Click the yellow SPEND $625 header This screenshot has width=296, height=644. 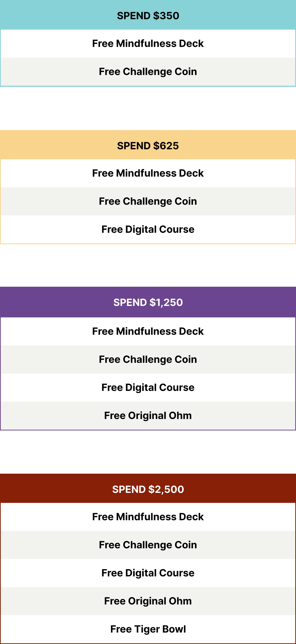click(x=148, y=146)
